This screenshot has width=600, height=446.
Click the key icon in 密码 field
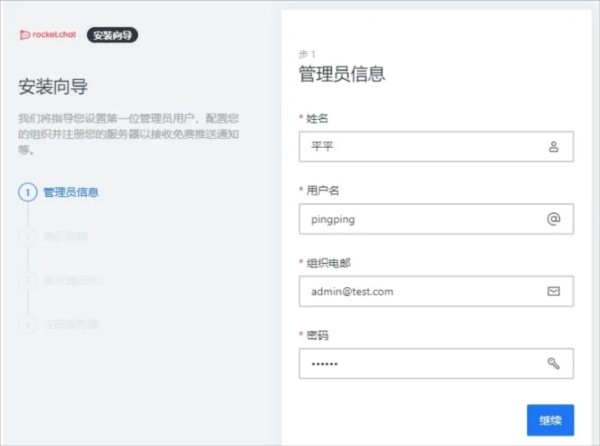click(553, 363)
